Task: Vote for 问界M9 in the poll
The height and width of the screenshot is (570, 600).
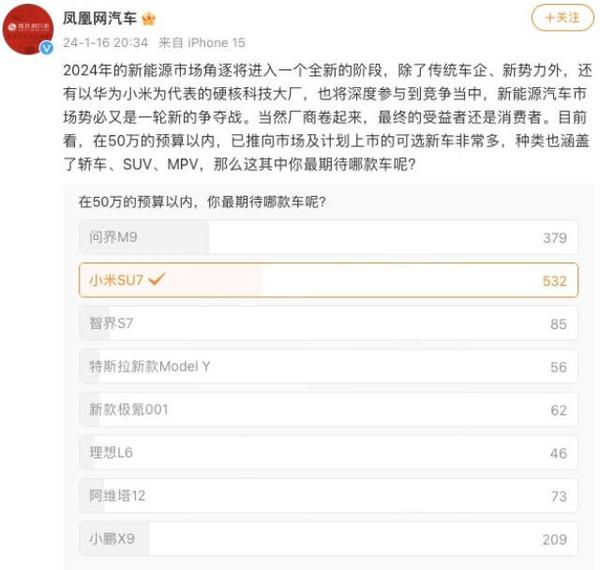Action: 328,238
